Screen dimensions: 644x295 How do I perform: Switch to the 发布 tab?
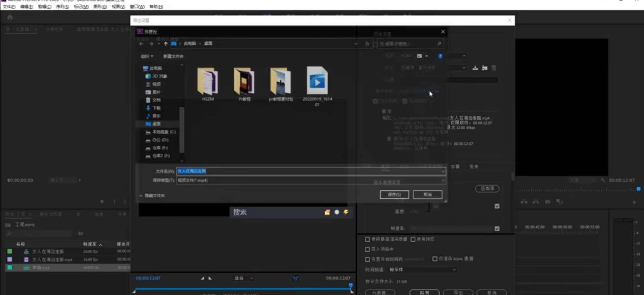tap(474, 167)
